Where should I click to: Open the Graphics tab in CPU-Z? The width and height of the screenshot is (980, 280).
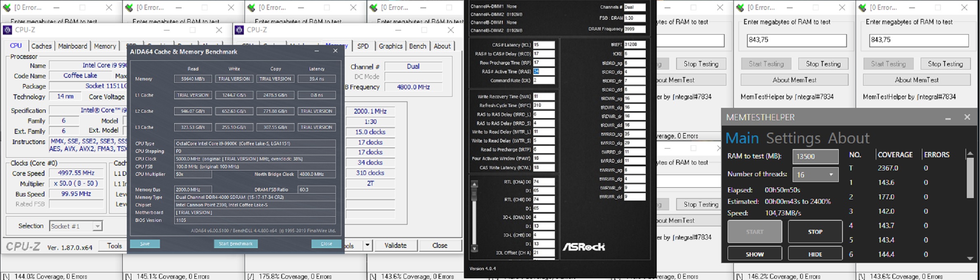pos(390,46)
